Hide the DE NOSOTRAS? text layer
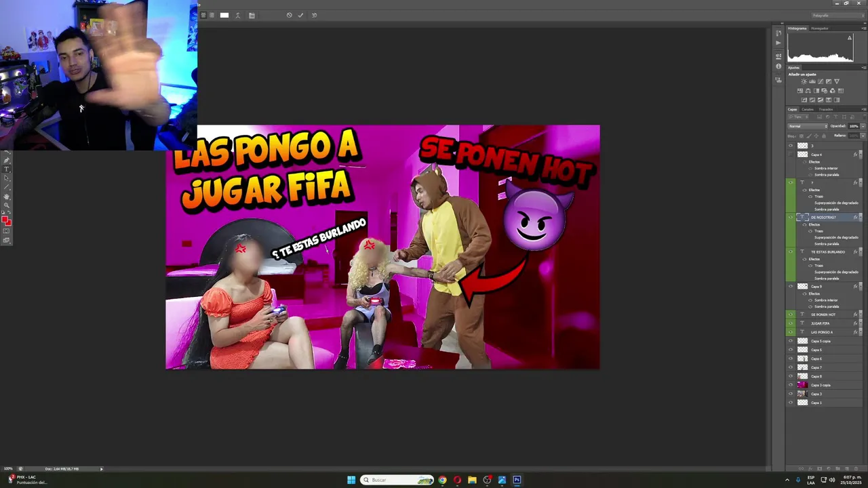This screenshot has height=488, width=868. click(x=791, y=218)
